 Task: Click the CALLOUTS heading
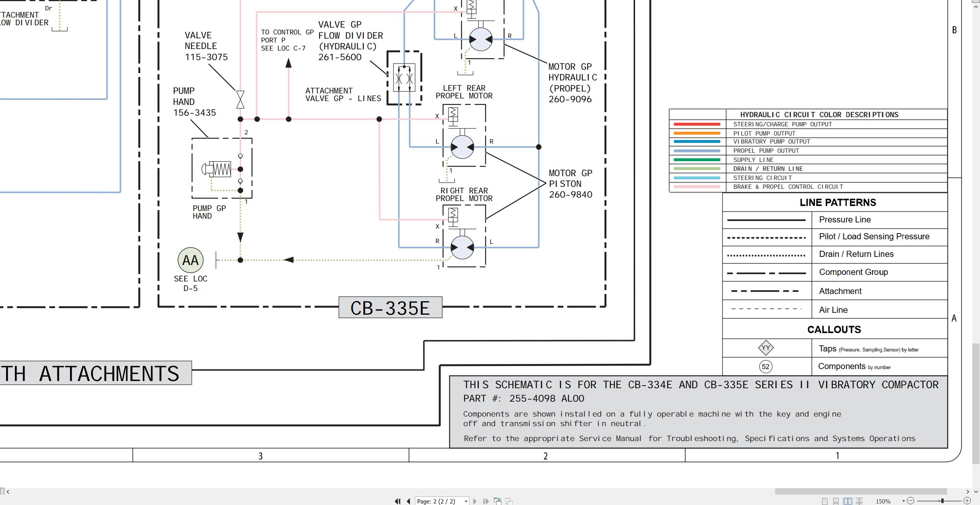[x=834, y=330]
